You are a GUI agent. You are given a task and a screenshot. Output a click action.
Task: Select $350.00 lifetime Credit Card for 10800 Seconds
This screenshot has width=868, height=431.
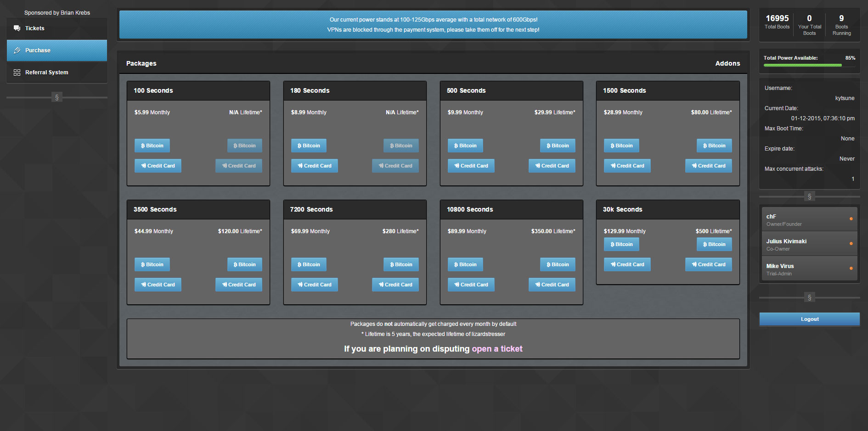point(552,285)
